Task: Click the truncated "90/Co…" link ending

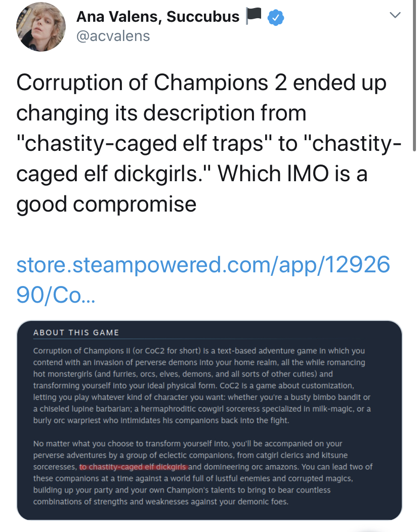Action: (x=56, y=295)
